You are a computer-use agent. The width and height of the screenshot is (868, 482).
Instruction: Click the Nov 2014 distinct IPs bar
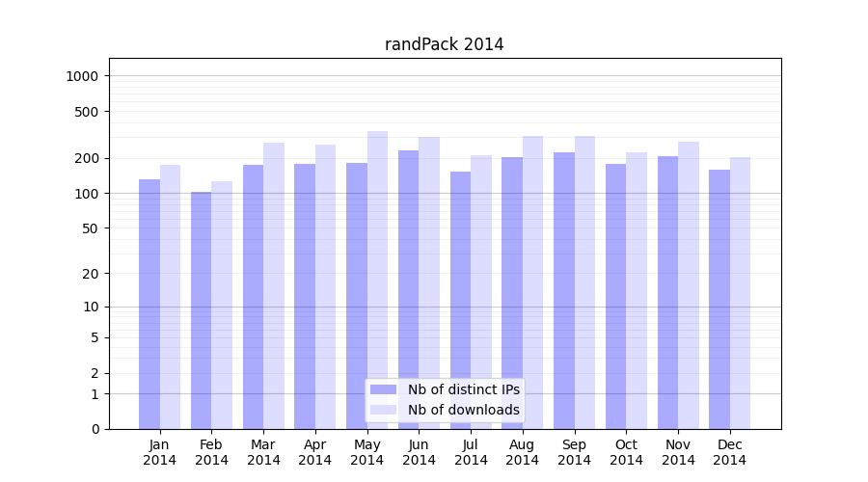pyautogui.click(x=667, y=292)
